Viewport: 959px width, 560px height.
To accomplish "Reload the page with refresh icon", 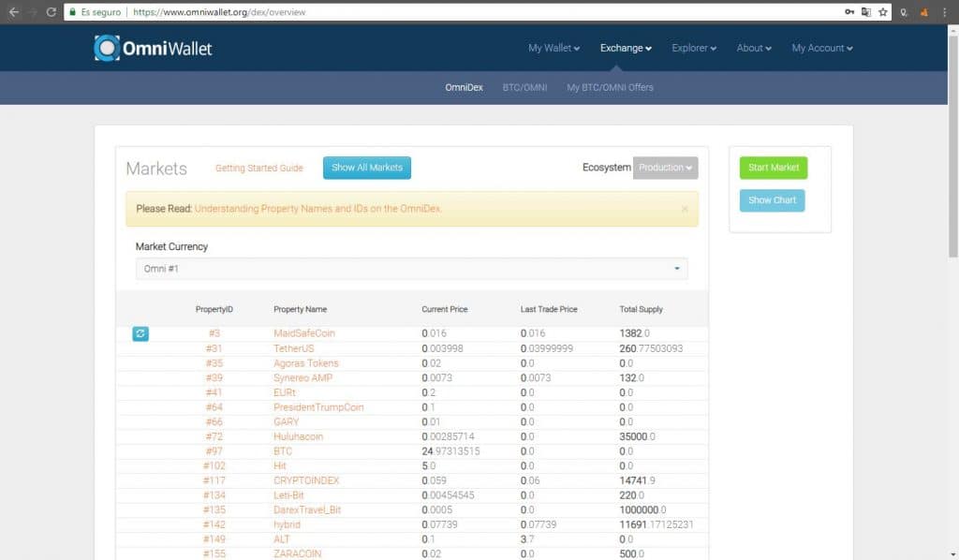I will click(x=52, y=11).
